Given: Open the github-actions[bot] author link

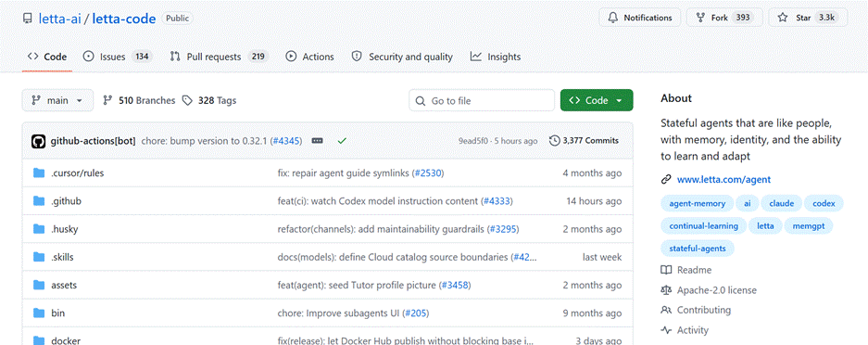Looking at the screenshot, I should [93, 141].
